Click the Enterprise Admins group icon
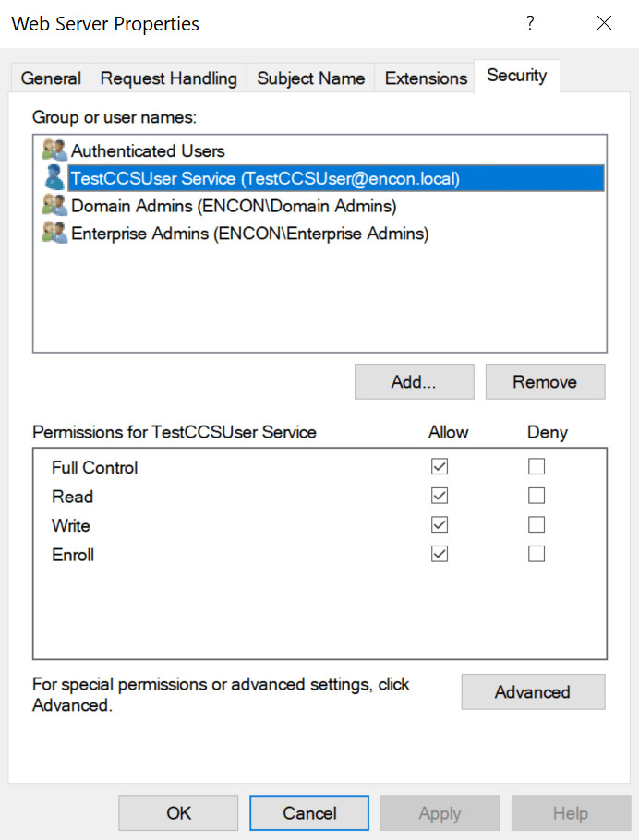The width and height of the screenshot is (639, 840). [x=54, y=234]
